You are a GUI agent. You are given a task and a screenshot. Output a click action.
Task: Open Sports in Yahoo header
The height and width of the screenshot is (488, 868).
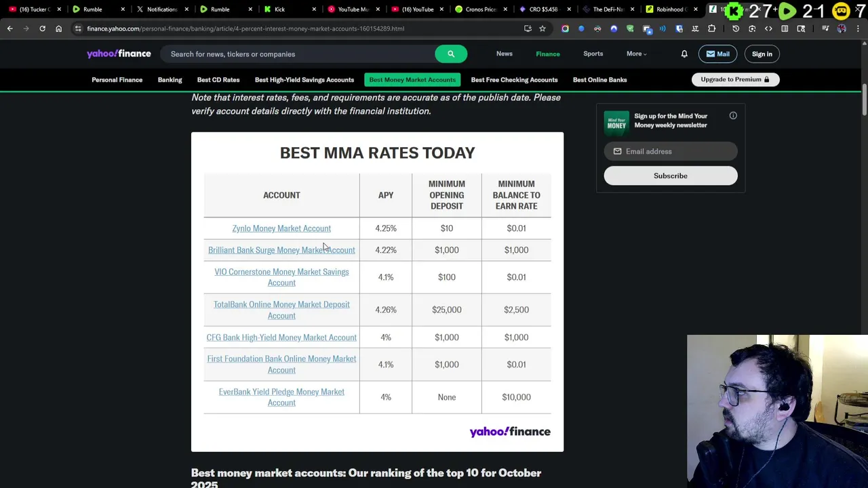[x=593, y=54]
